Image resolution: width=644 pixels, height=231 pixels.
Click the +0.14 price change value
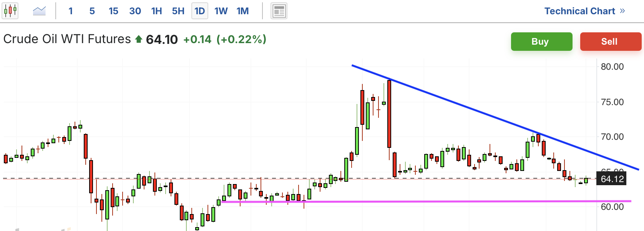197,39
